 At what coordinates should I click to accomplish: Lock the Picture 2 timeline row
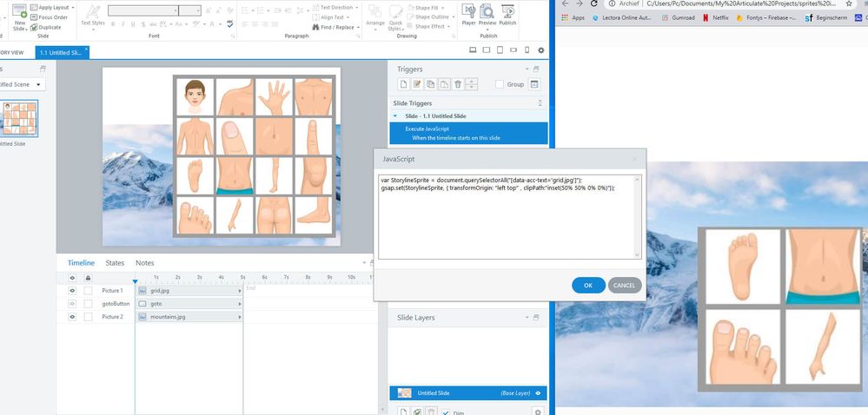(x=88, y=317)
